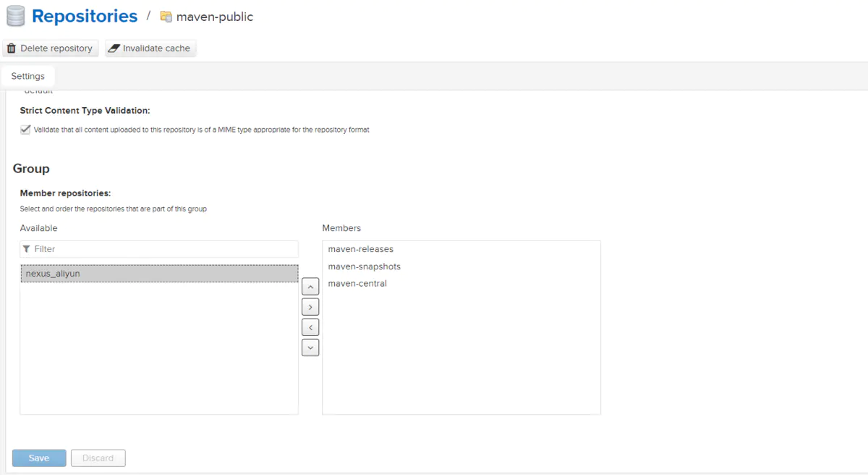Viewport: 868px width, 475px height.
Task: Focus the Available repositories Filter field
Action: coord(159,249)
